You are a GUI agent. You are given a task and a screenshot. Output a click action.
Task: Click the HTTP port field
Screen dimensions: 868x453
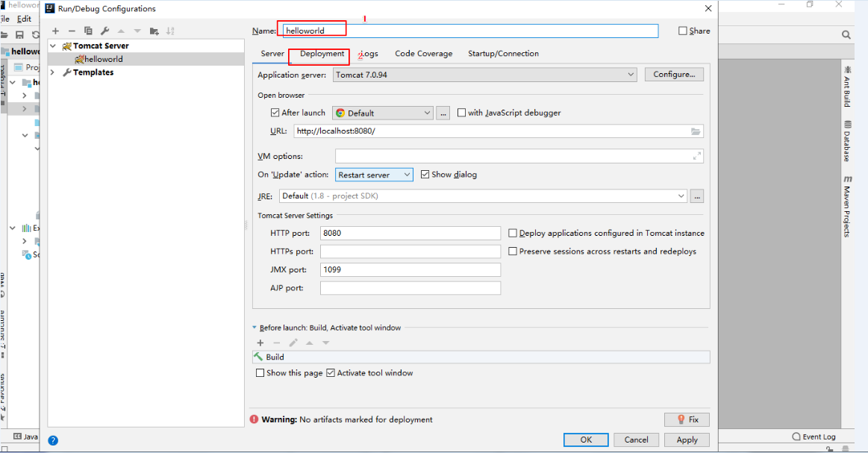tap(410, 233)
